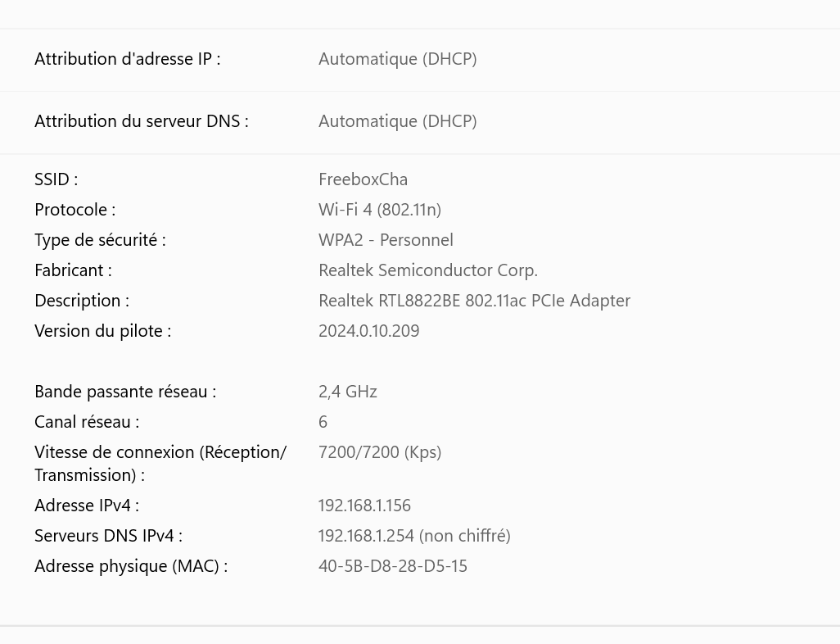Viewport: 840px width, 644px height.
Task: Click the SSID value FreeboxCha
Action: [363, 179]
